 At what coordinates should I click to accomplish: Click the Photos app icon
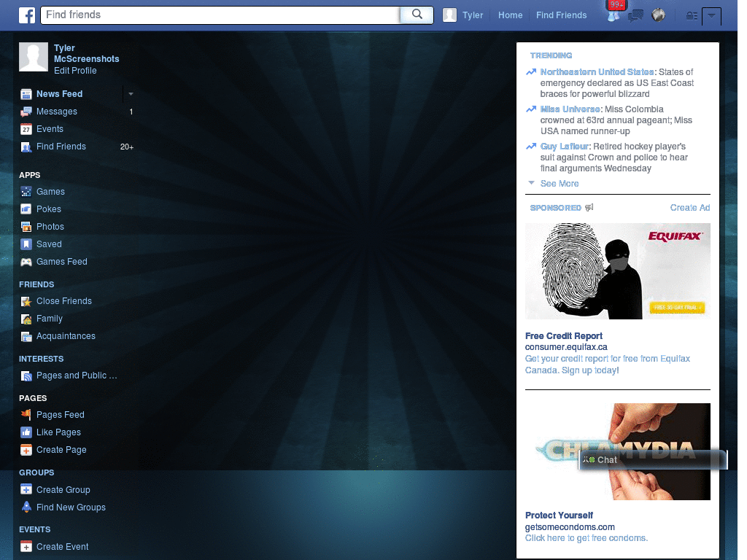click(x=26, y=227)
